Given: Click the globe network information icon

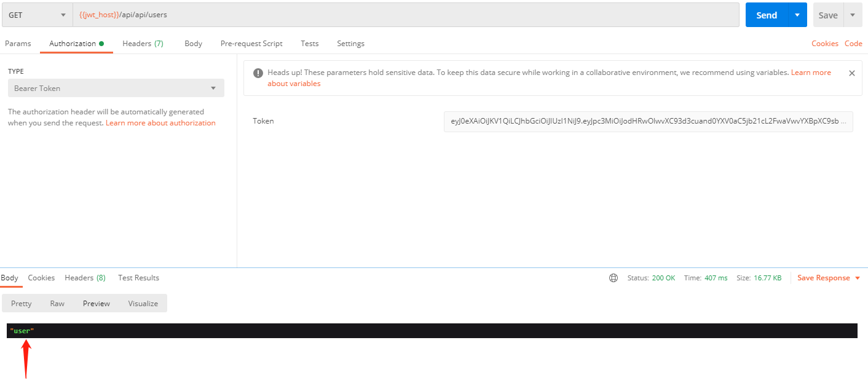Looking at the screenshot, I should [614, 278].
